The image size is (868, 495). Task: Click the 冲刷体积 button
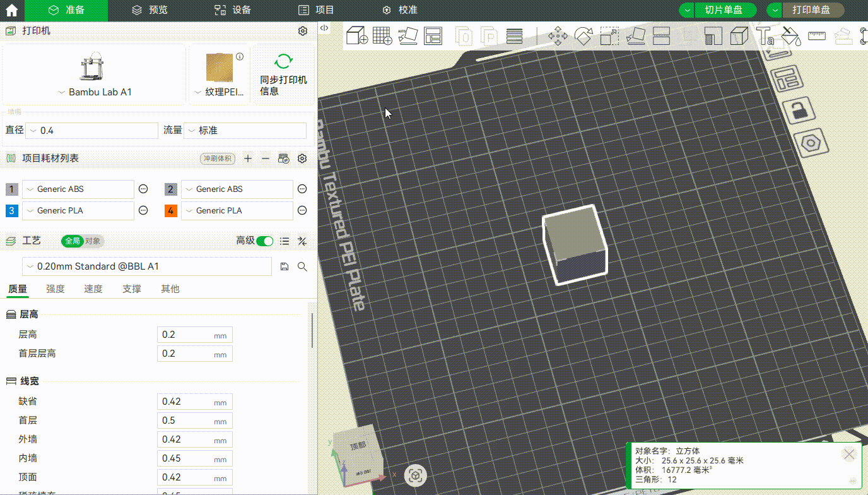[x=218, y=159]
